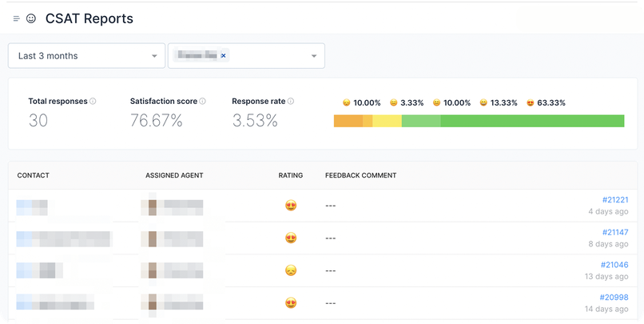This screenshot has width=644, height=324.
Task: Click heart-eyes rating in conversation #21221 row
Action: pyautogui.click(x=291, y=206)
